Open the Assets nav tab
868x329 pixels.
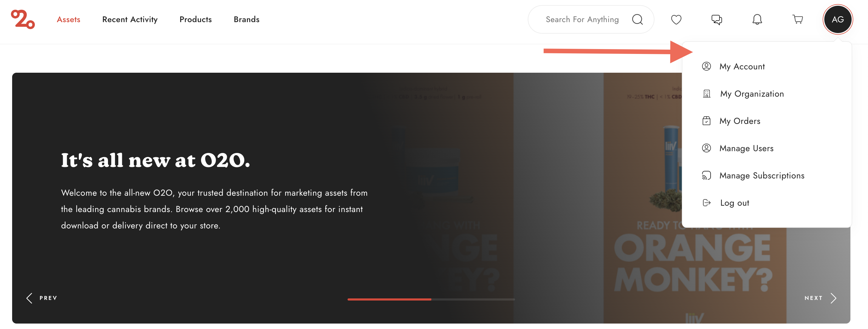coord(69,19)
